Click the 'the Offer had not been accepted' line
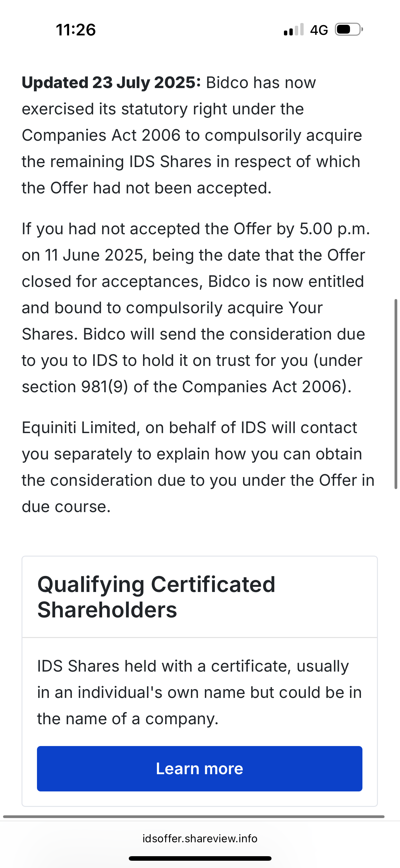This screenshot has width=400, height=868. click(147, 188)
